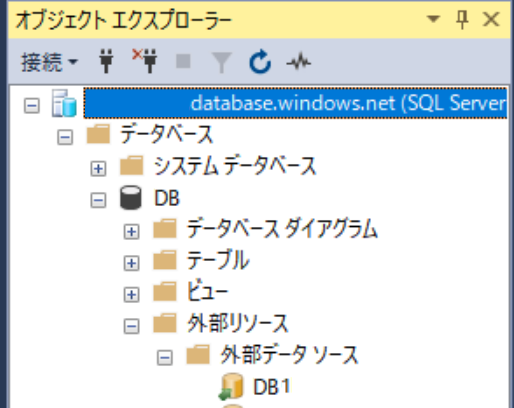This screenshot has height=408, width=514.
Task: Click the Connect Object Explorer plug icon
Action: click(106, 61)
